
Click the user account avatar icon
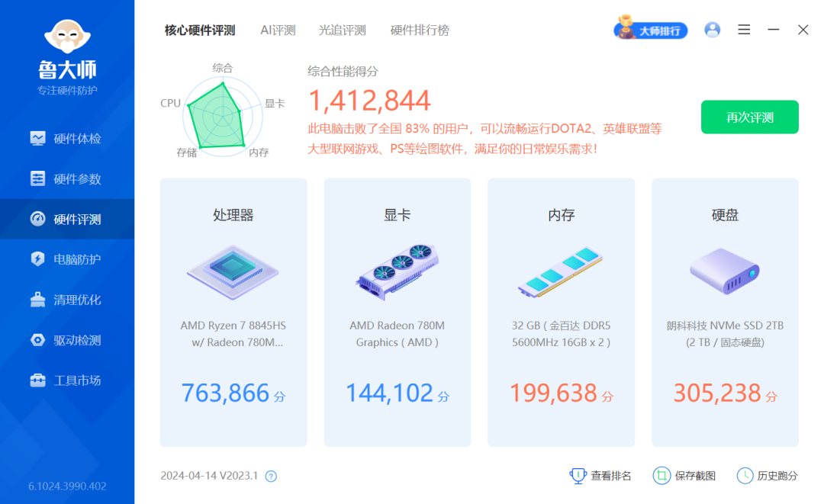tap(712, 30)
